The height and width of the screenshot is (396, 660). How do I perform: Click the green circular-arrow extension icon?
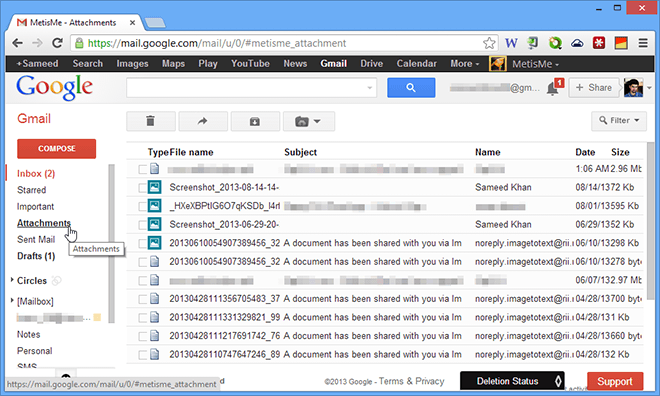(555, 43)
